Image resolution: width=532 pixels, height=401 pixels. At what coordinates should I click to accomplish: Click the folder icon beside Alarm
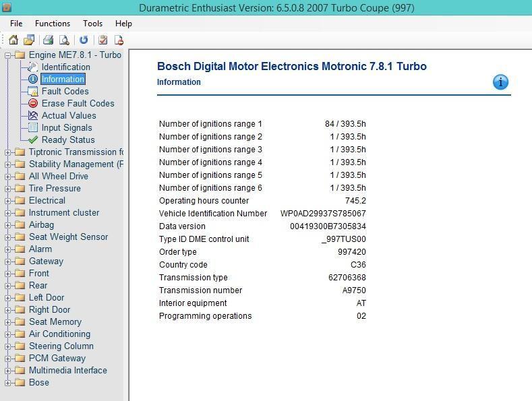20,249
